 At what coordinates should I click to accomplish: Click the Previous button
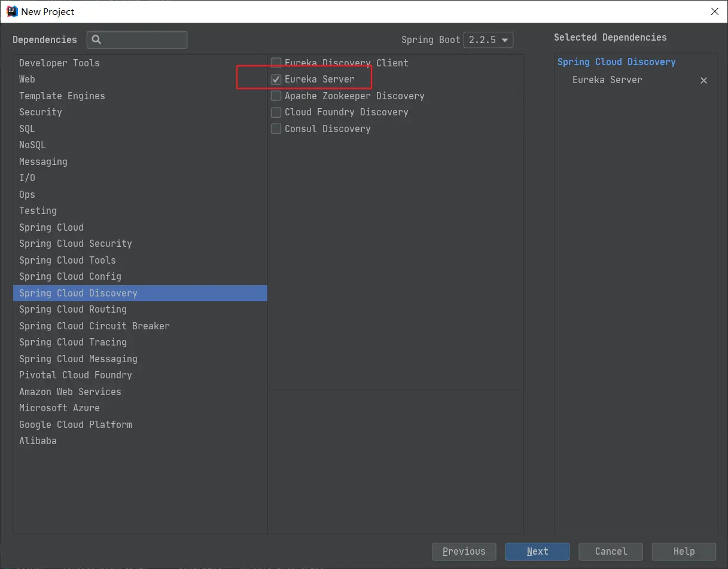[464, 552]
